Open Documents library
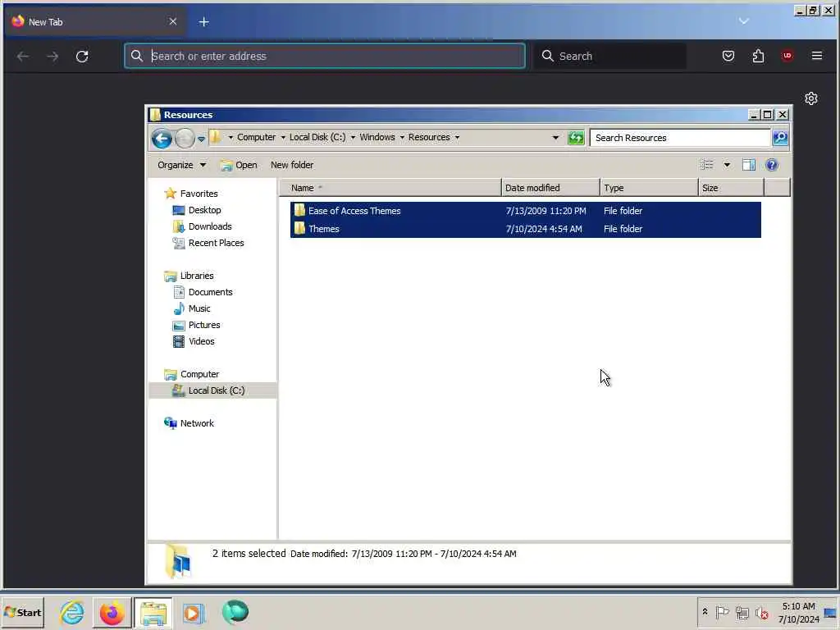This screenshot has width=840, height=630. click(x=210, y=293)
